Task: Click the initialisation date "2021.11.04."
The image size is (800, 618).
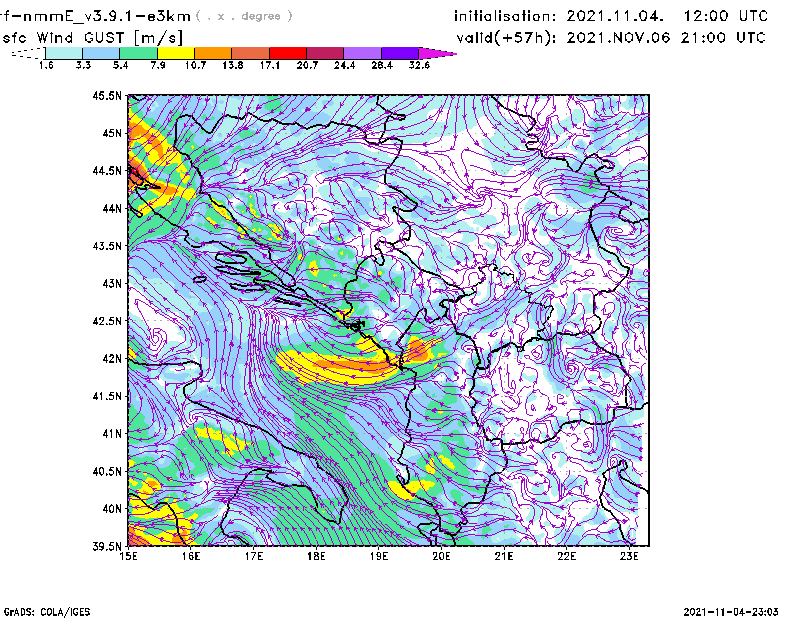Action: (615, 16)
